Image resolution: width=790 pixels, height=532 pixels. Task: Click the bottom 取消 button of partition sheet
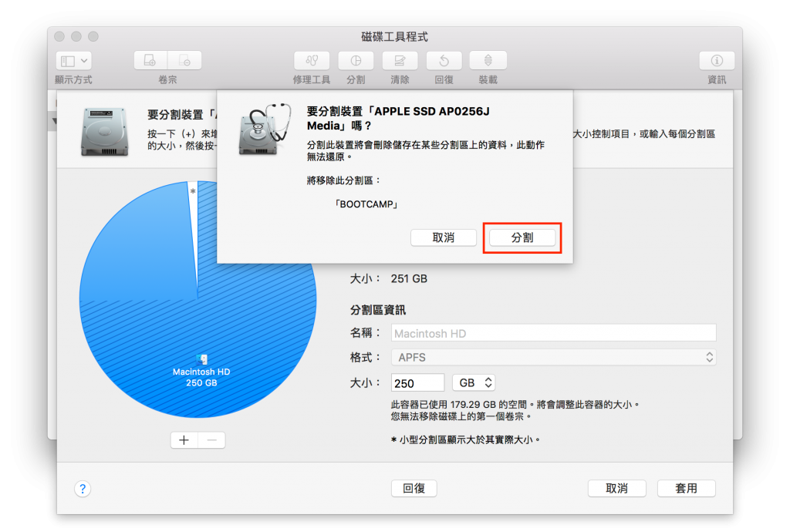coord(616,488)
